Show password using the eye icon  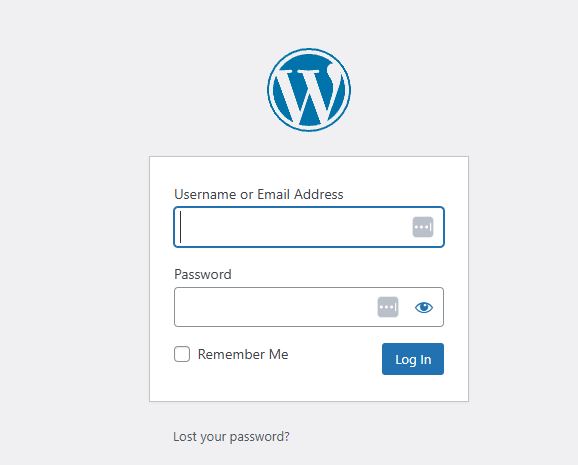click(424, 307)
